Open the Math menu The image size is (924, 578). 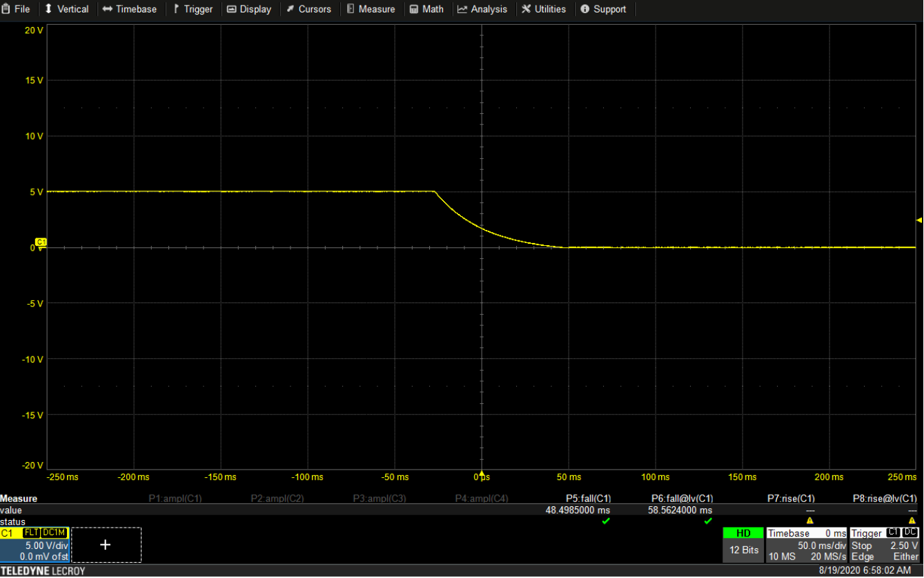pyautogui.click(x=426, y=9)
